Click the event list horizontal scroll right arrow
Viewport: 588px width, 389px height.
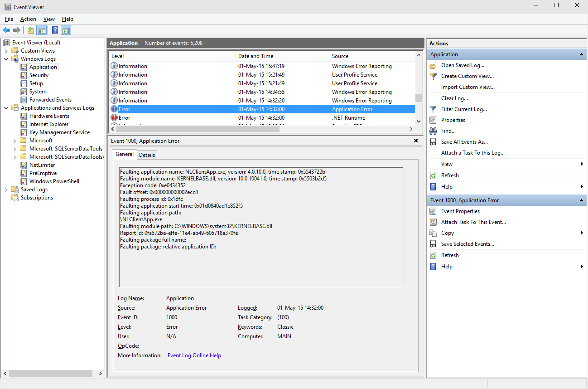(411, 129)
